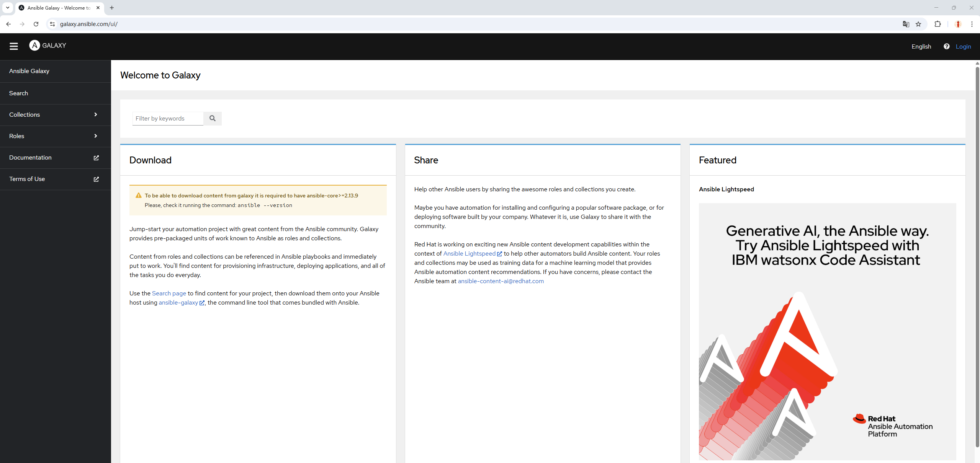Select Search in the sidebar
The height and width of the screenshot is (463, 980).
click(x=19, y=93)
